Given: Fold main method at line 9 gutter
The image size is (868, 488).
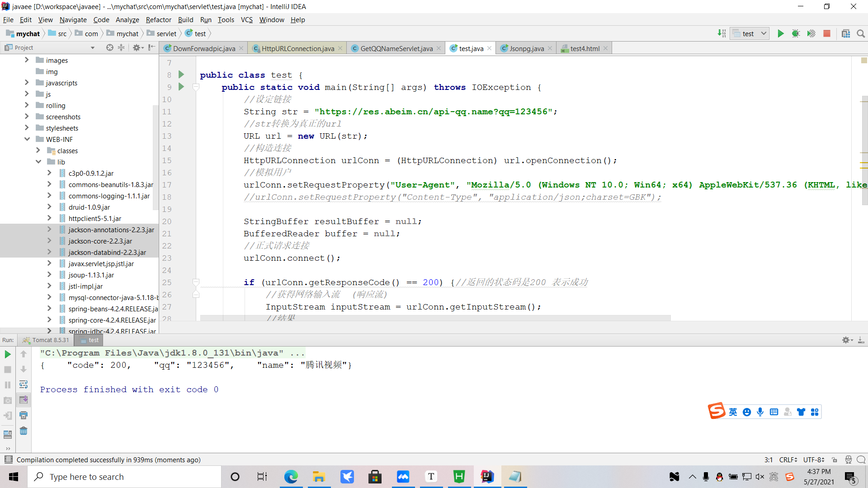Looking at the screenshot, I should coord(196,87).
